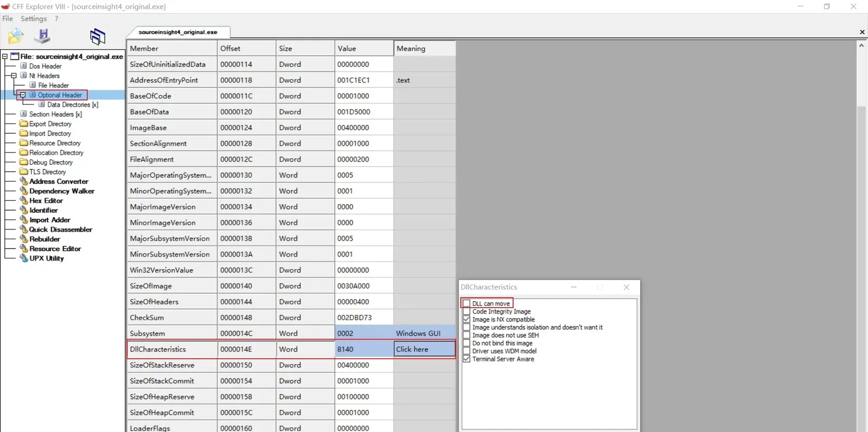
Task: Open the Resource Editor tool
Action: pos(55,249)
